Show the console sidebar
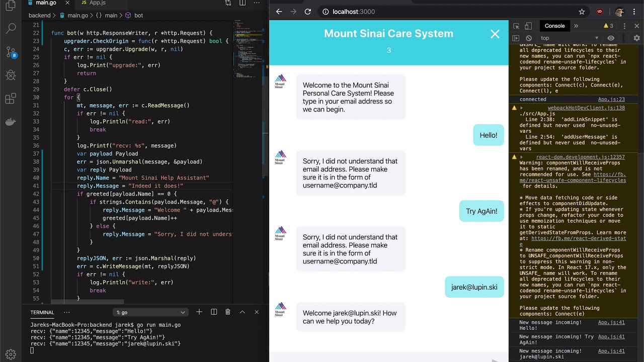Viewport: 644px width, 362px height. coord(516,38)
